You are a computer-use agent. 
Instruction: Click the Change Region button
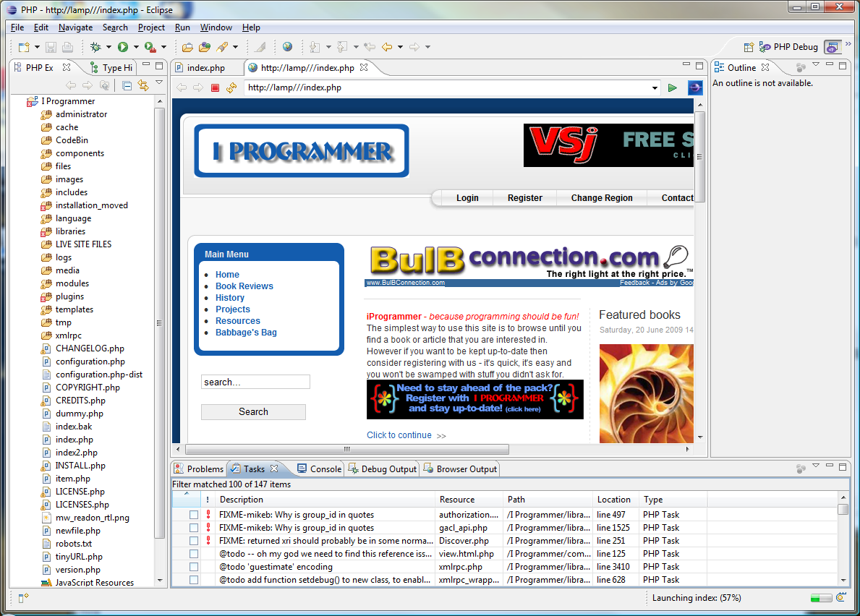coord(602,198)
